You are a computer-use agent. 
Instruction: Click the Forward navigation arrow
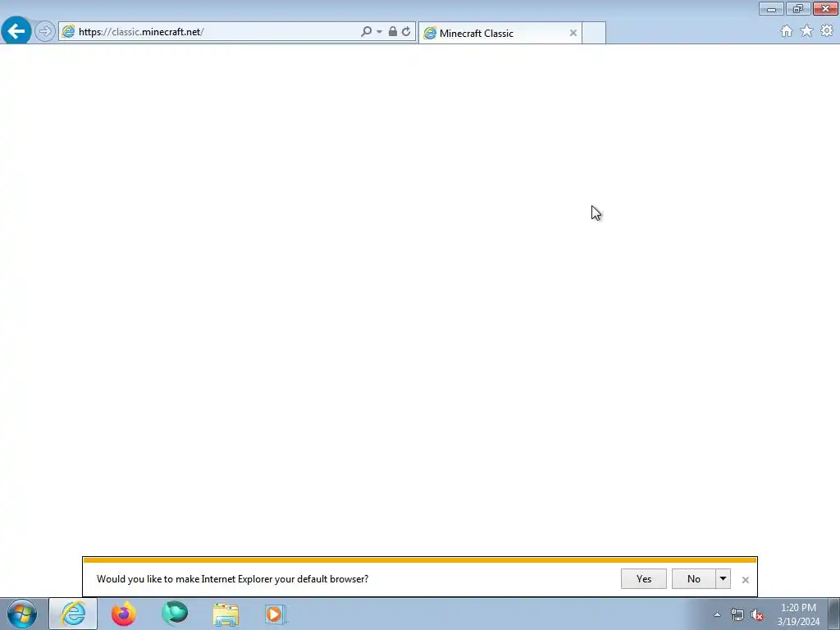click(45, 31)
